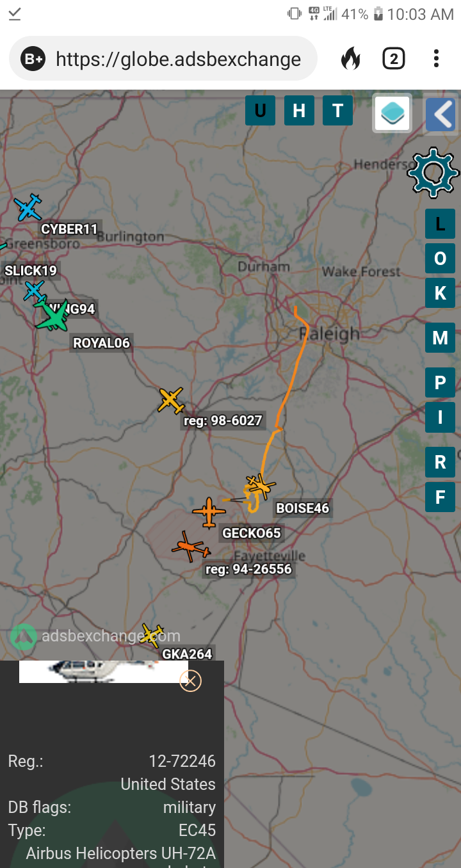
Task: Toggle the U filter button
Action: tap(260, 110)
